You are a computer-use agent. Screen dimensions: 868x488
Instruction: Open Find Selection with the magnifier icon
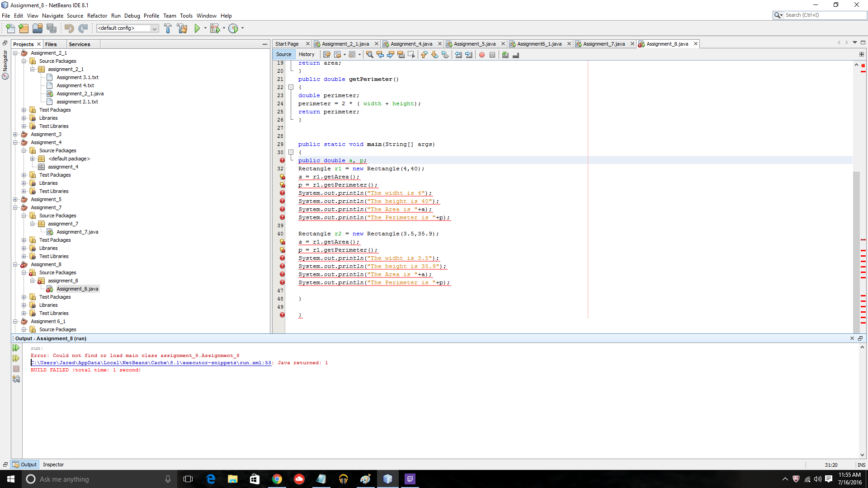(x=370, y=55)
